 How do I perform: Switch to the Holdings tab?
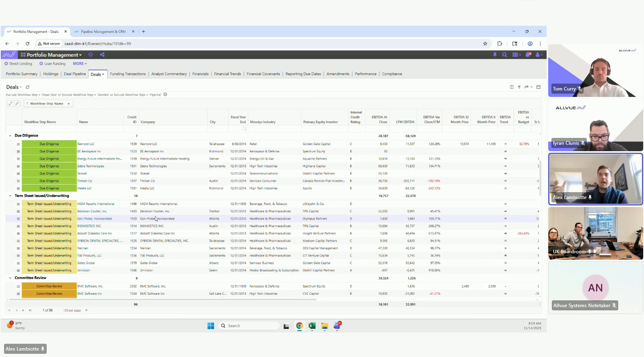[x=51, y=74]
